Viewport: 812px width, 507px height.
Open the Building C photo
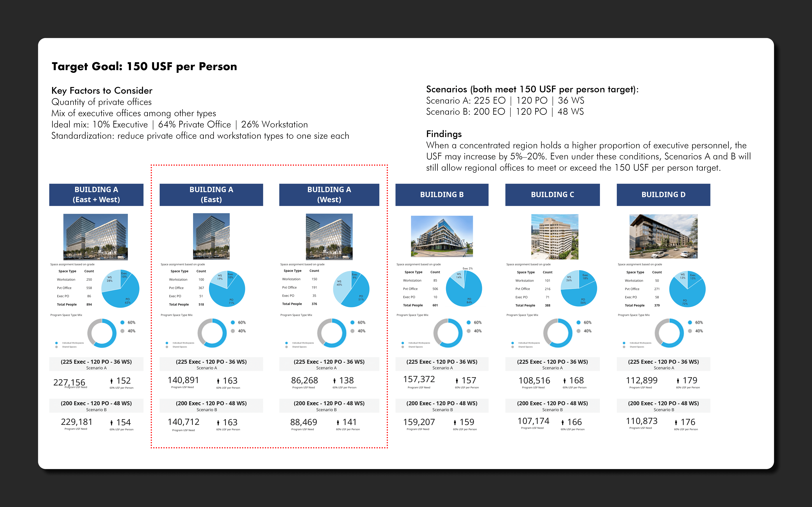click(x=555, y=237)
